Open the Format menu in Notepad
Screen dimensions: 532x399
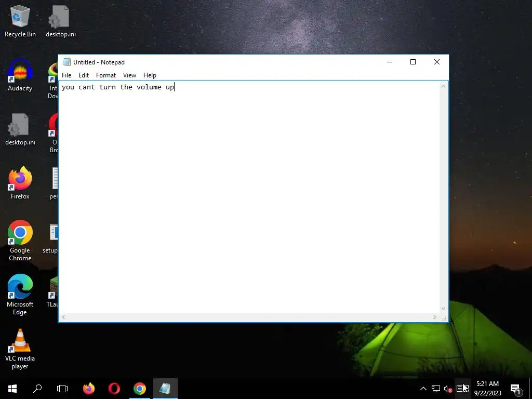[x=106, y=75]
